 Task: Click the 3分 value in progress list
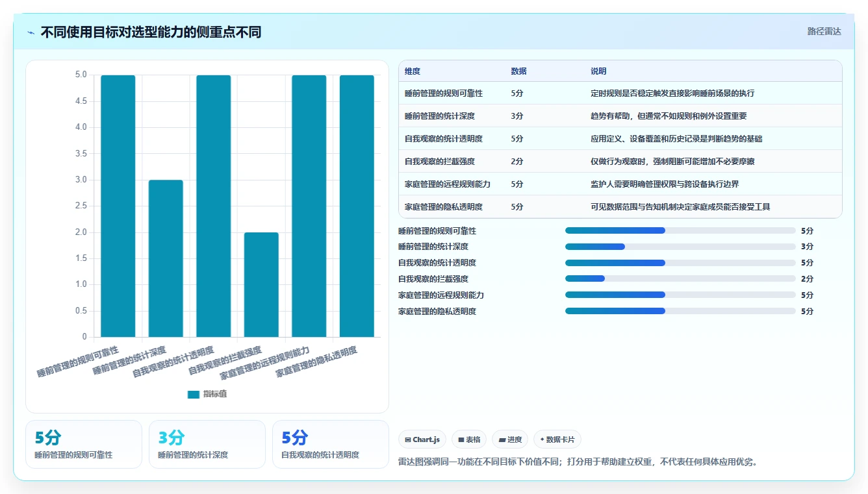tap(807, 247)
